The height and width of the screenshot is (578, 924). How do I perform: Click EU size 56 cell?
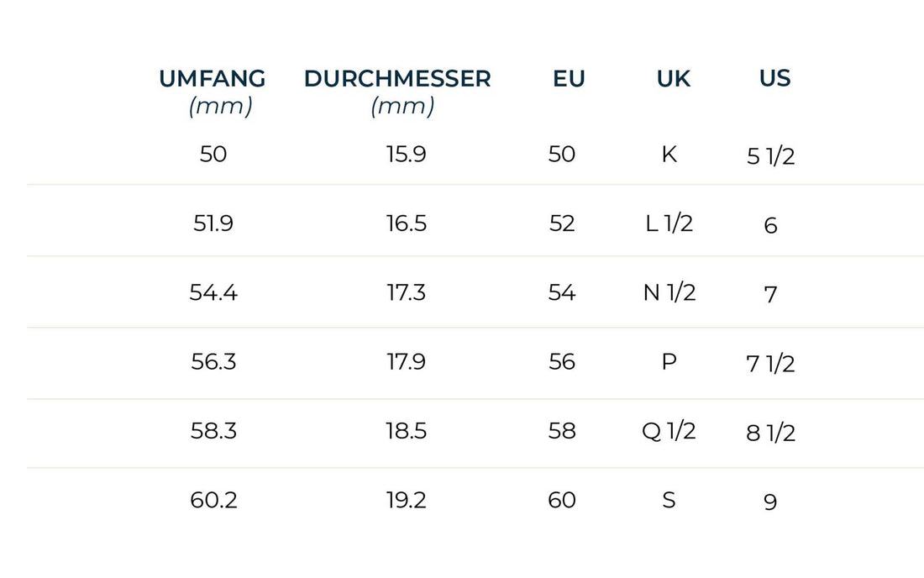pos(562,362)
